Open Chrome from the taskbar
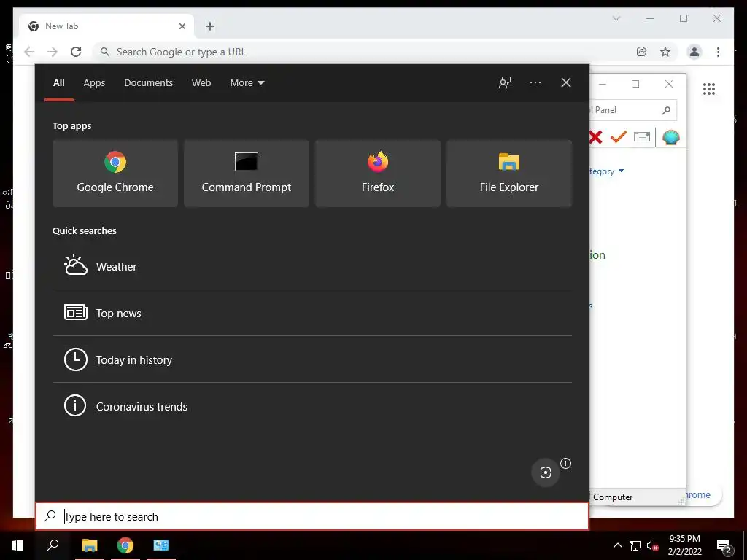Image resolution: width=747 pixels, height=560 pixels. pos(125,545)
